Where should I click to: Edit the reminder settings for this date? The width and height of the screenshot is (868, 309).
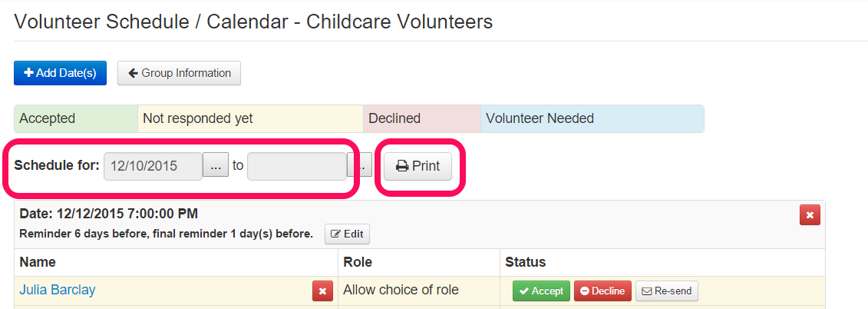coord(347,234)
